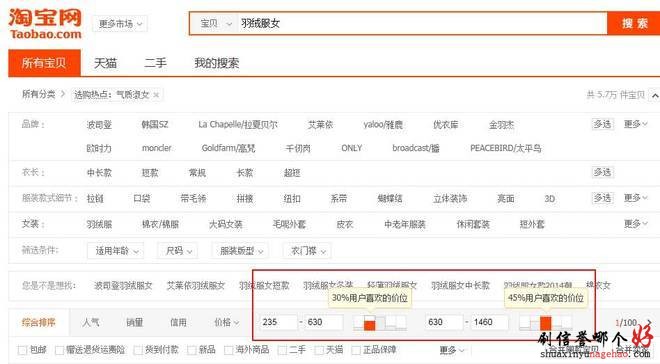Choose La Chapelle/拉夏贝尔 brand
Screen dimensions: 660x364
point(238,125)
